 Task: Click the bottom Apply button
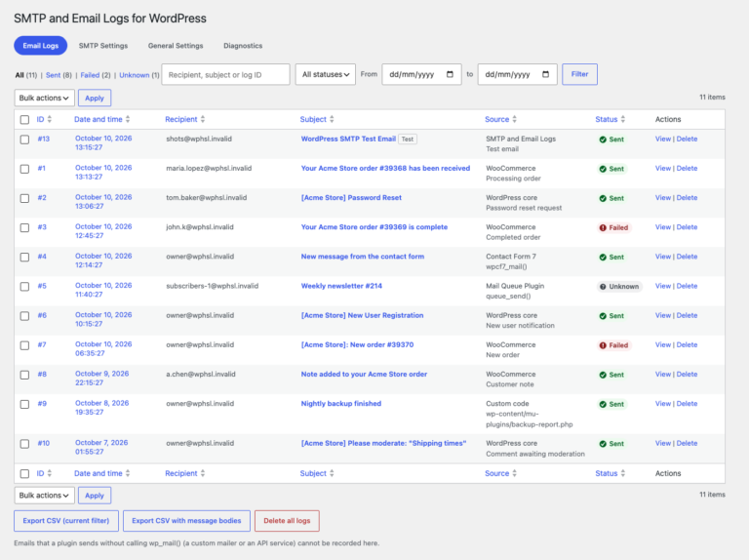(95, 496)
